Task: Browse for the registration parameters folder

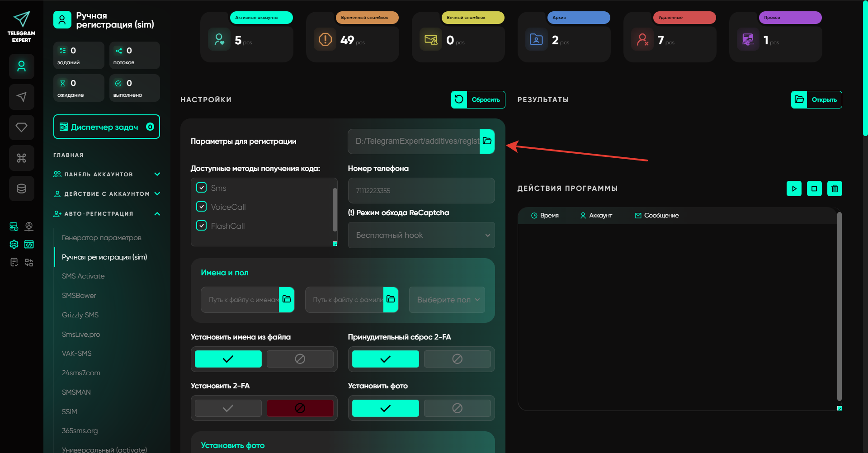Action: [x=487, y=141]
